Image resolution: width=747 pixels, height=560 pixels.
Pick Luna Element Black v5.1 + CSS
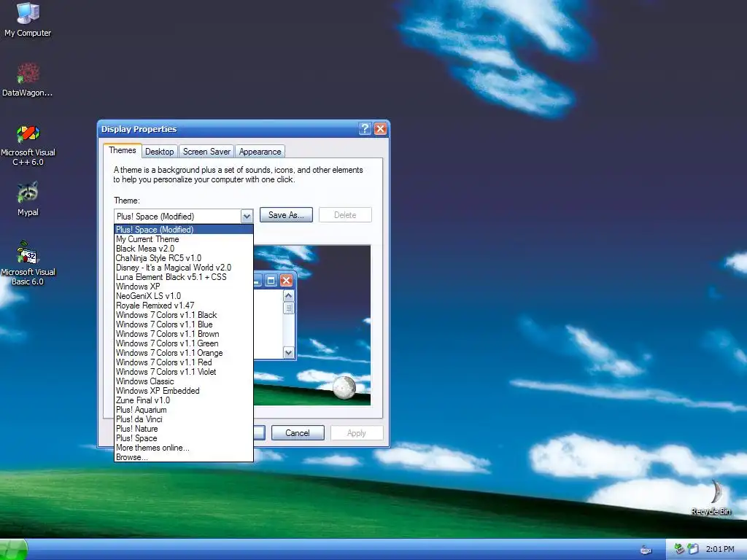(183, 277)
